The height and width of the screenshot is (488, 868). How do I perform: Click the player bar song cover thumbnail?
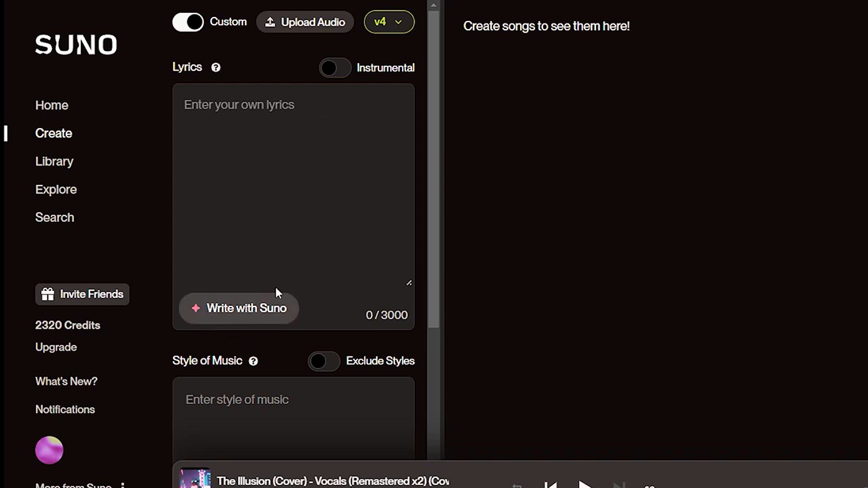195,478
